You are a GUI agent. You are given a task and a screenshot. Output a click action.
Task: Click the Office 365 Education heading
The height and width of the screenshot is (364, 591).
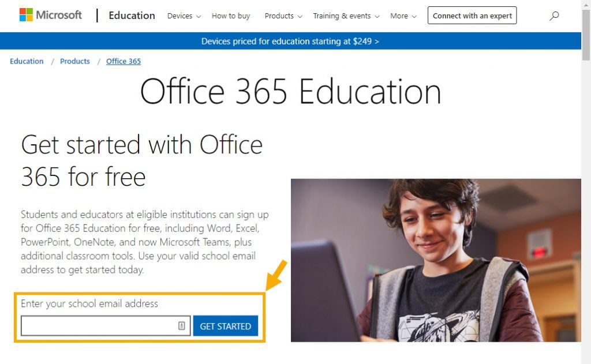(x=290, y=91)
